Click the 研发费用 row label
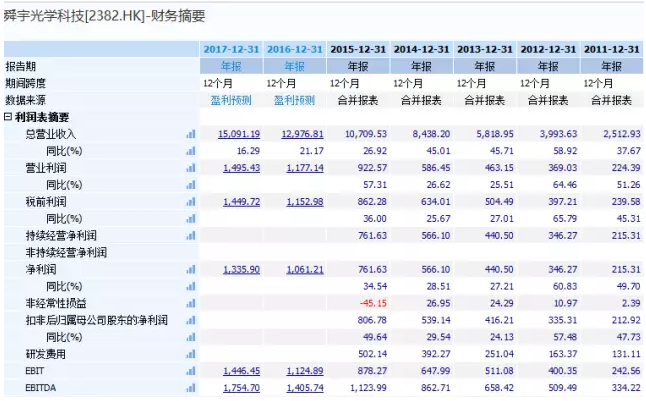 46,354
